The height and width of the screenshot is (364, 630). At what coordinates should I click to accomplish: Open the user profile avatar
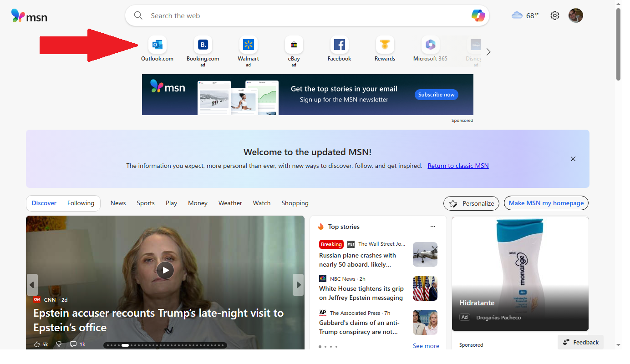pos(576,15)
